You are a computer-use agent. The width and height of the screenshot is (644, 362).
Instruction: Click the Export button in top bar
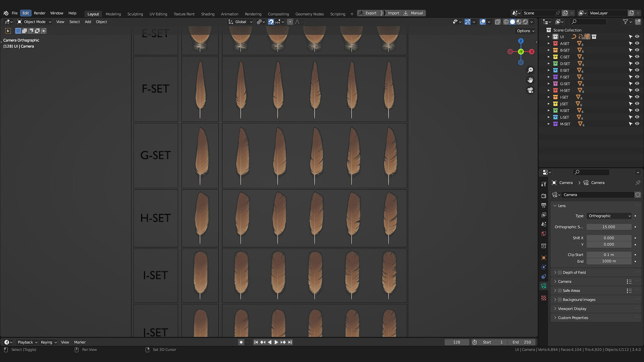(368, 13)
